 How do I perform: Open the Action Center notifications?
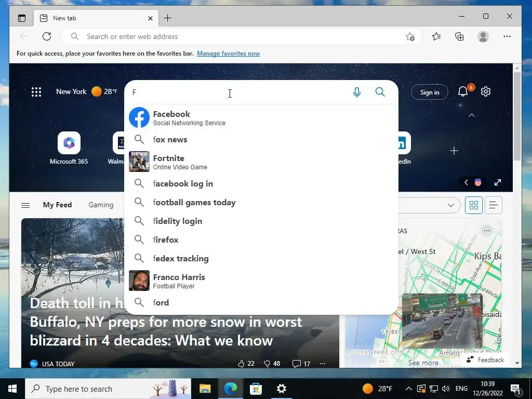pyautogui.click(x=515, y=389)
